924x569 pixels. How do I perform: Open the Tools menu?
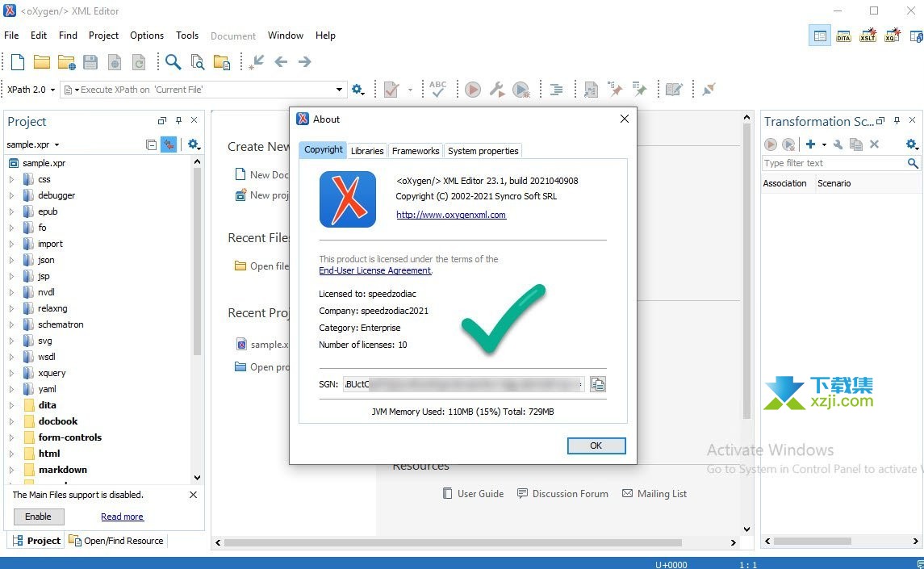[x=187, y=36]
